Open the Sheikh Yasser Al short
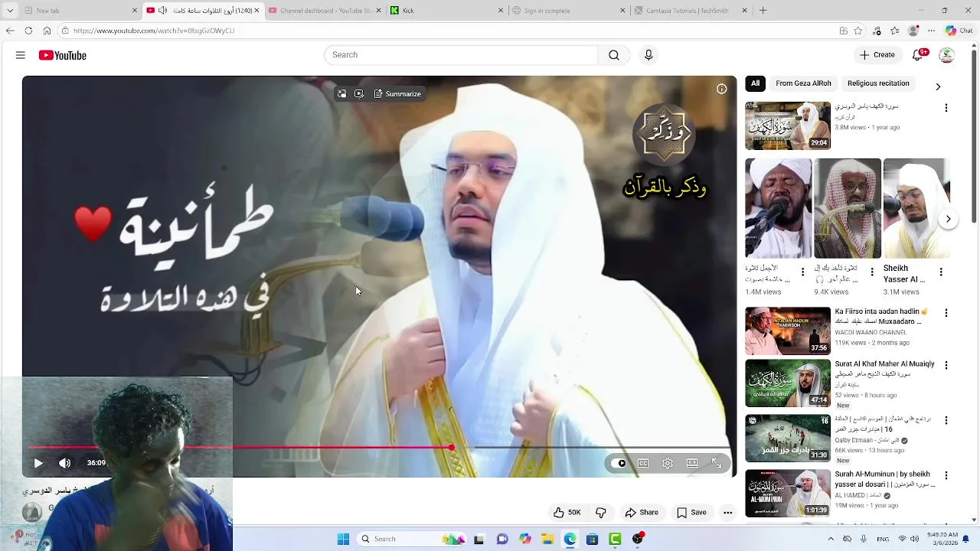980x551 pixels. click(x=916, y=208)
